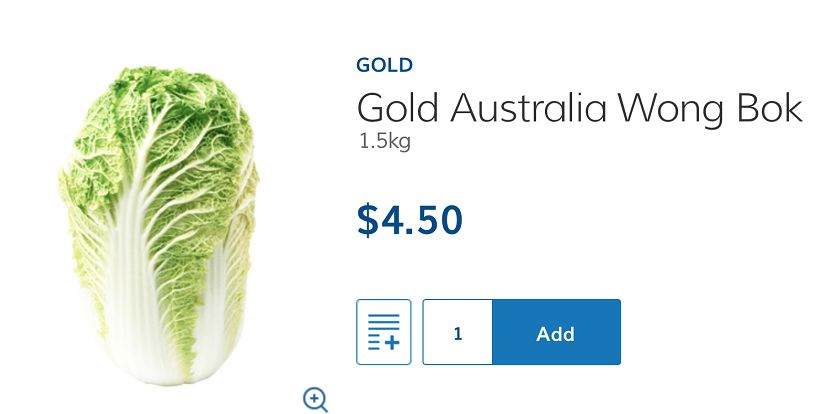The image size is (835, 414).
Task: Click the blue Add button
Action: click(556, 332)
